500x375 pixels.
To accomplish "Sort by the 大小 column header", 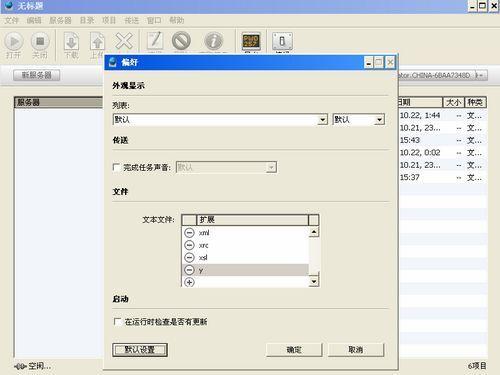I will coord(453,102).
